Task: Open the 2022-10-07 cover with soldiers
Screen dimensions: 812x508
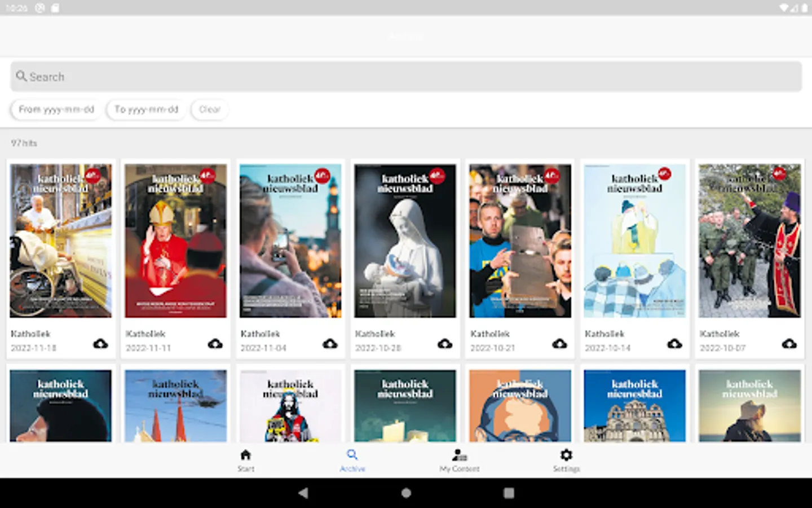Action: click(750, 240)
